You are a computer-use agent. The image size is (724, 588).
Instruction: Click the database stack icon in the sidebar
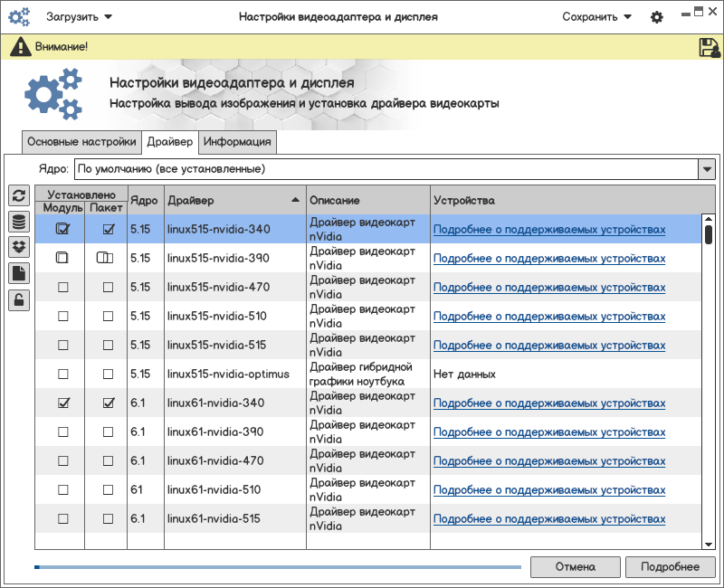click(x=18, y=222)
